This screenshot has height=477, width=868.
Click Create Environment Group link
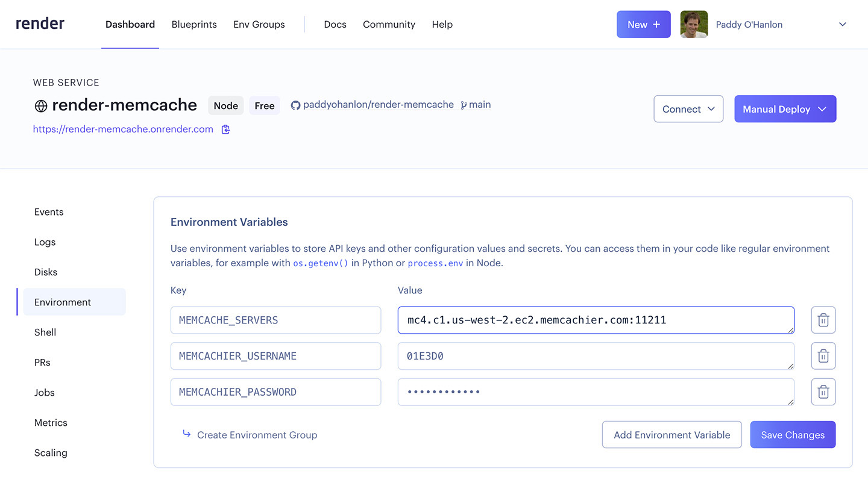pos(257,435)
